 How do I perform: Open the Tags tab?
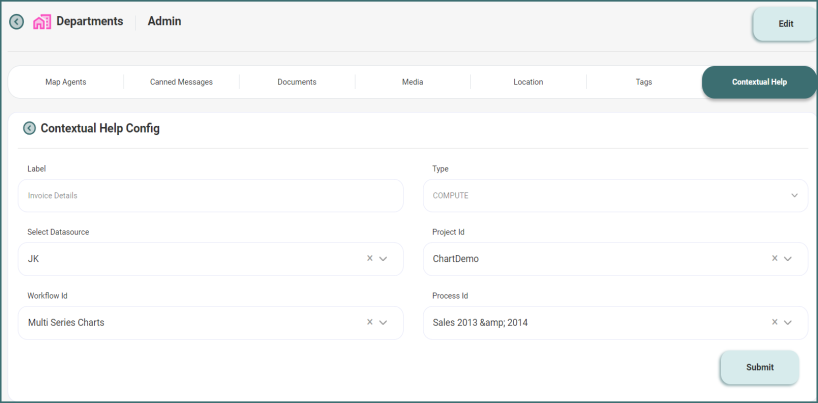point(644,82)
